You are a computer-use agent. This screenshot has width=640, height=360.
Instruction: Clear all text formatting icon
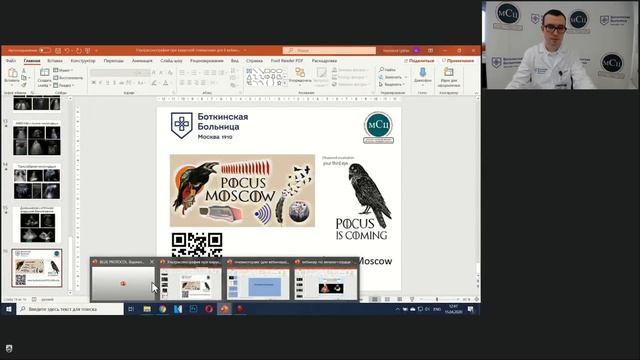tap(170, 73)
